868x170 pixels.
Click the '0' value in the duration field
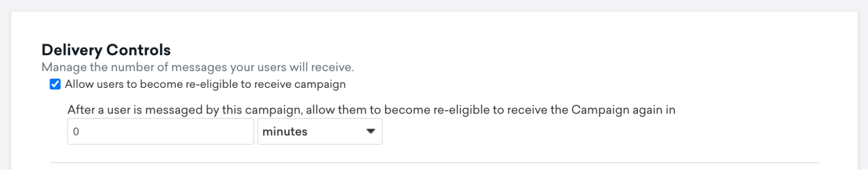[x=76, y=132]
